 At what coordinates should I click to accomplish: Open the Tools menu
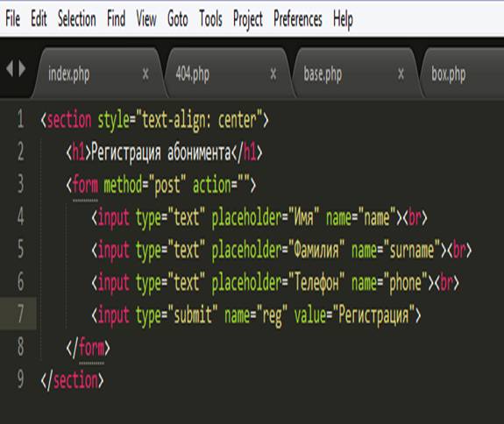pos(210,18)
